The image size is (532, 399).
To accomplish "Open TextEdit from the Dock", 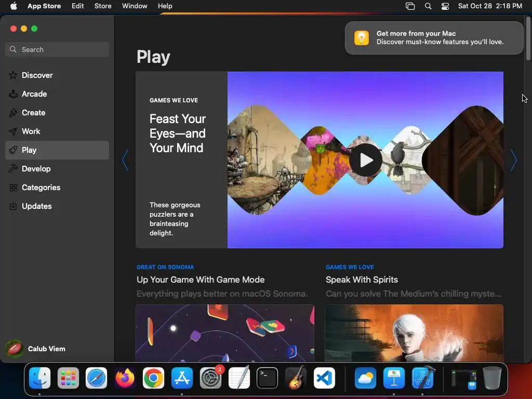I will coord(239,378).
